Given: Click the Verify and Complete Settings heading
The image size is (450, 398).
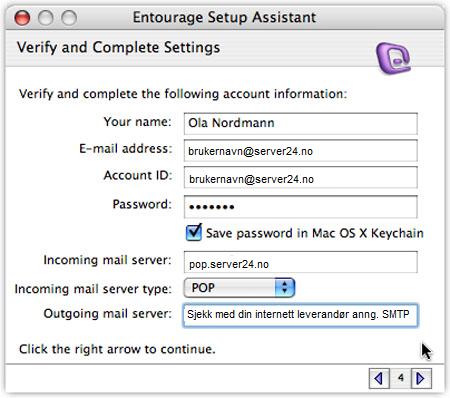Looking at the screenshot, I should 118,48.
